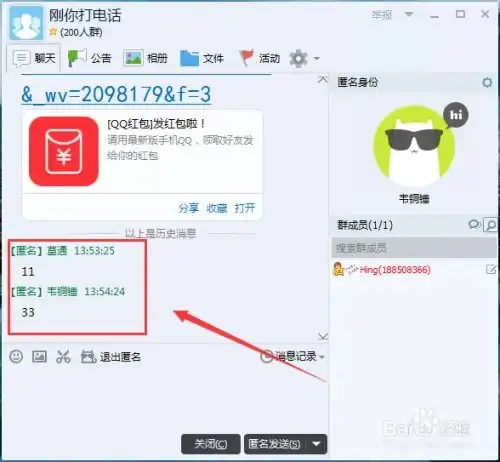Open the 相册 album tab
This screenshot has height=462, width=500.
click(145, 58)
